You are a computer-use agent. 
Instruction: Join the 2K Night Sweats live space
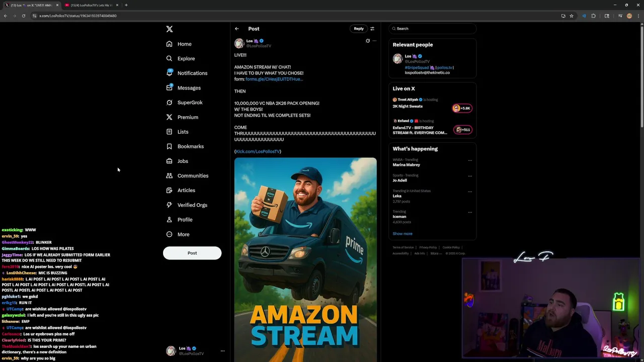pyautogui.click(x=408, y=106)
